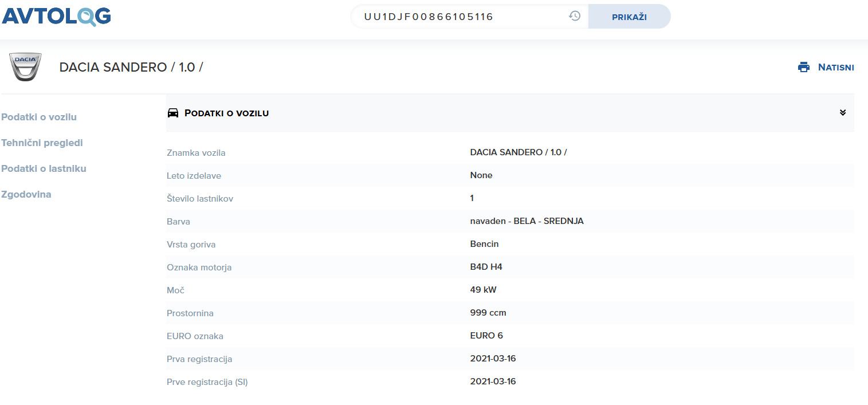Click the PRIKAŽI button
868x405 pixels.
point(629,17)
